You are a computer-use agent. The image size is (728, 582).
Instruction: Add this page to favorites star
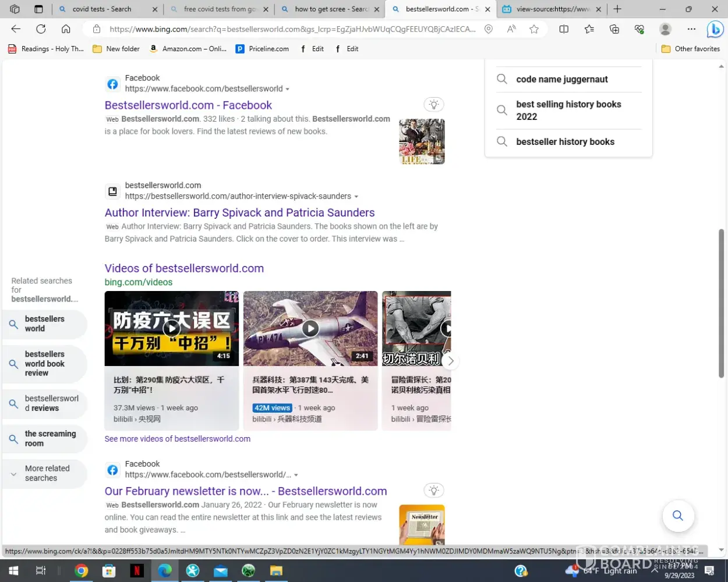534,29
